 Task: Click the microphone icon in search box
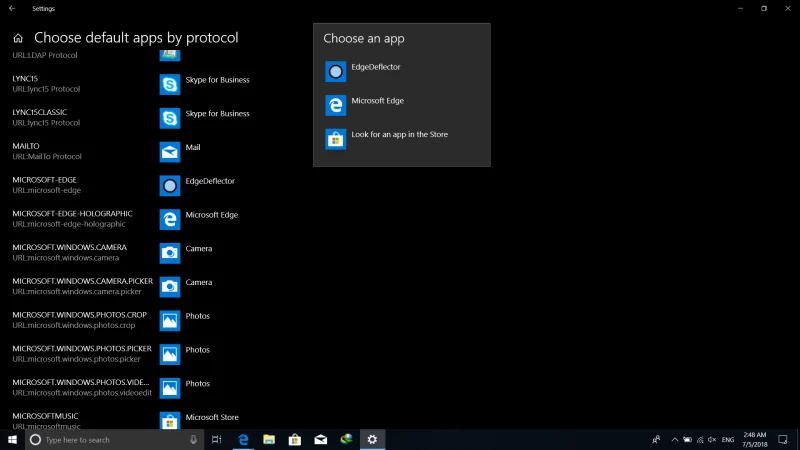coord(193,439)
